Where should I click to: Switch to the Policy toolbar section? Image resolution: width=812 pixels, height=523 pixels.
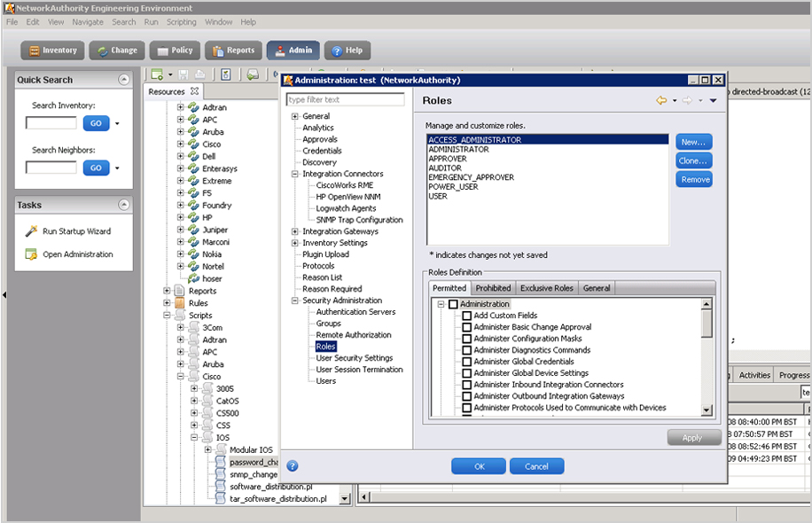[x=175, y=51]
